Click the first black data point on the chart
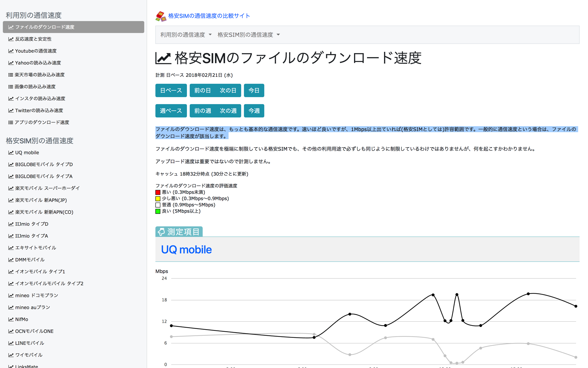The height and width of the screenshot is (368, 588). coord(171,326)
